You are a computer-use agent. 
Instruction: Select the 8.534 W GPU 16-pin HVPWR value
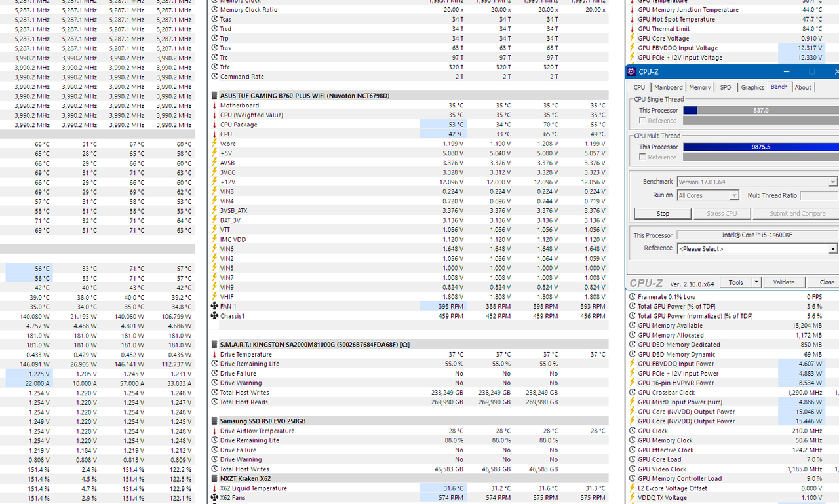coord(802,383)
